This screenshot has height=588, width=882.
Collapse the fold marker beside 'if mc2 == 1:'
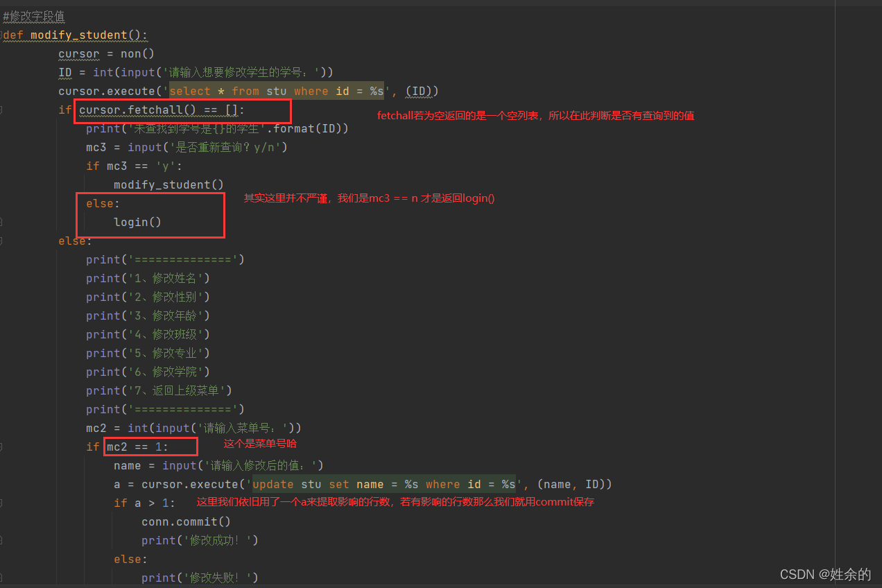point(2,447)
